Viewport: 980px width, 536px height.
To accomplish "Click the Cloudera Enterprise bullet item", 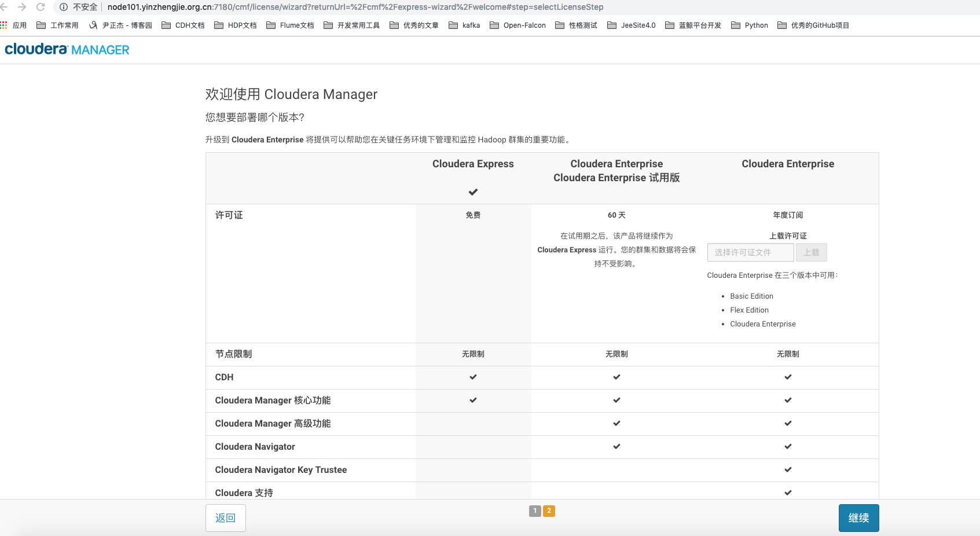I will 762,324.
